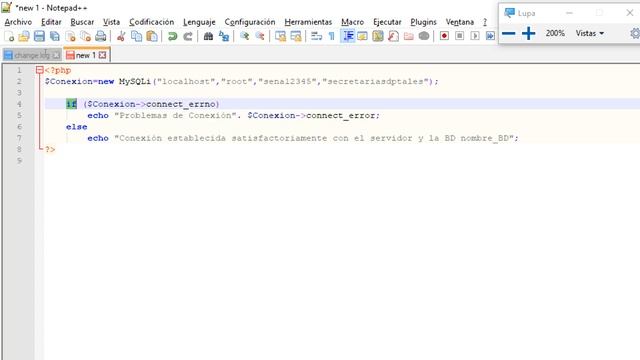The height and width of the screenshot is (360, 640).
Task: Open the document map toolbar icon
Action: point(378,36)
